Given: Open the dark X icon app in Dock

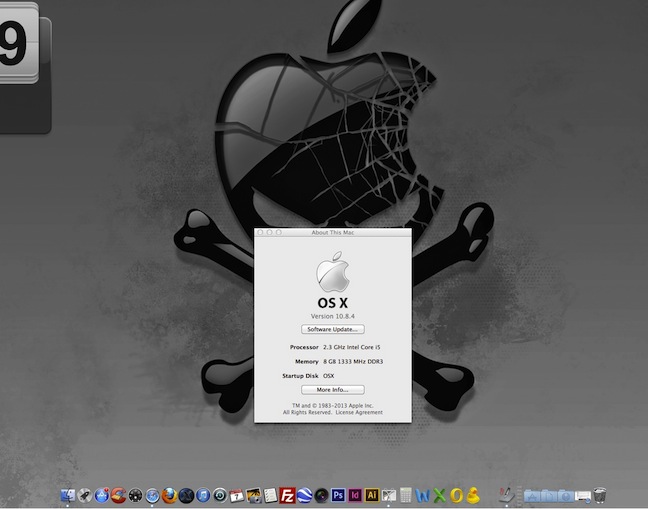Looking at the screenshot, I should pos(186,495).
